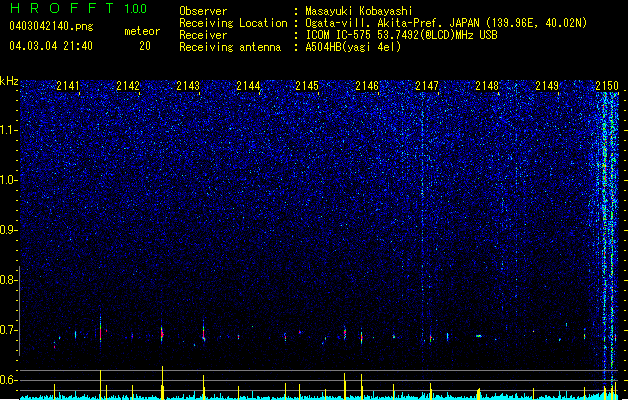
Task: Select the Ogata-vill. Akita-Pref. JAPAN location text
Action: coord(446,23)
